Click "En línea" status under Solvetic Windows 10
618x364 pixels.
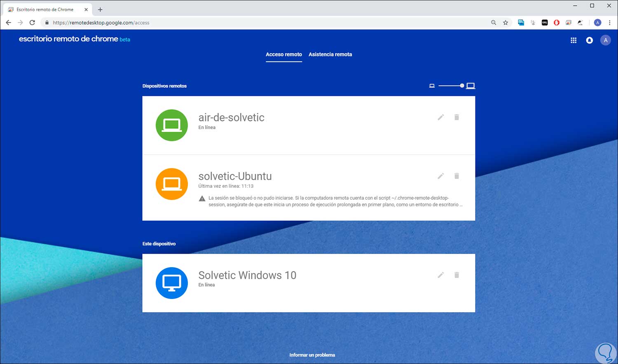(x=207, y=285)
